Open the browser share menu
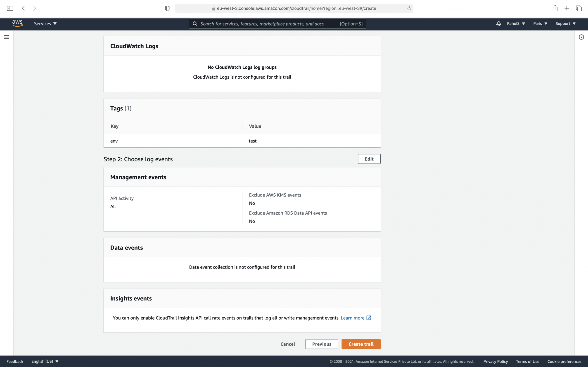 [x=555, y=8]
